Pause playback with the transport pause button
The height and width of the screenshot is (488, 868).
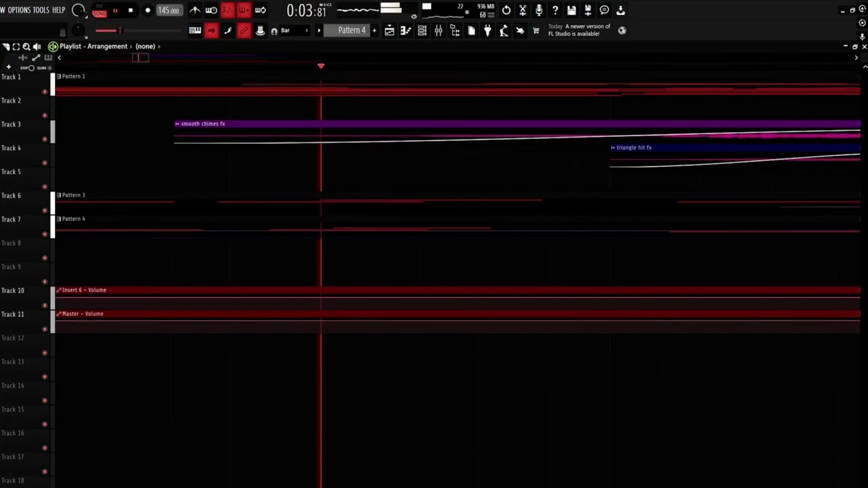point(115,10)
